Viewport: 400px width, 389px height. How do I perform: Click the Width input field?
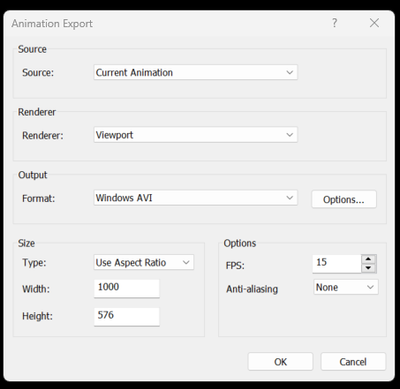(127, 288)
